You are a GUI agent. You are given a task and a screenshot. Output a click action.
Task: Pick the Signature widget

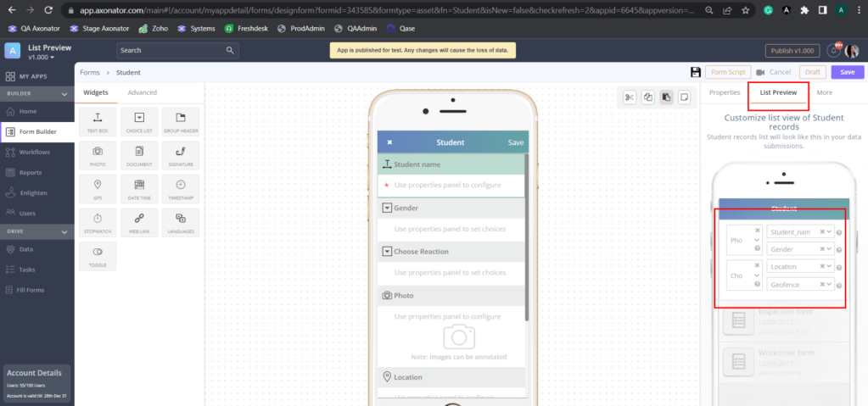click(180, 155)
